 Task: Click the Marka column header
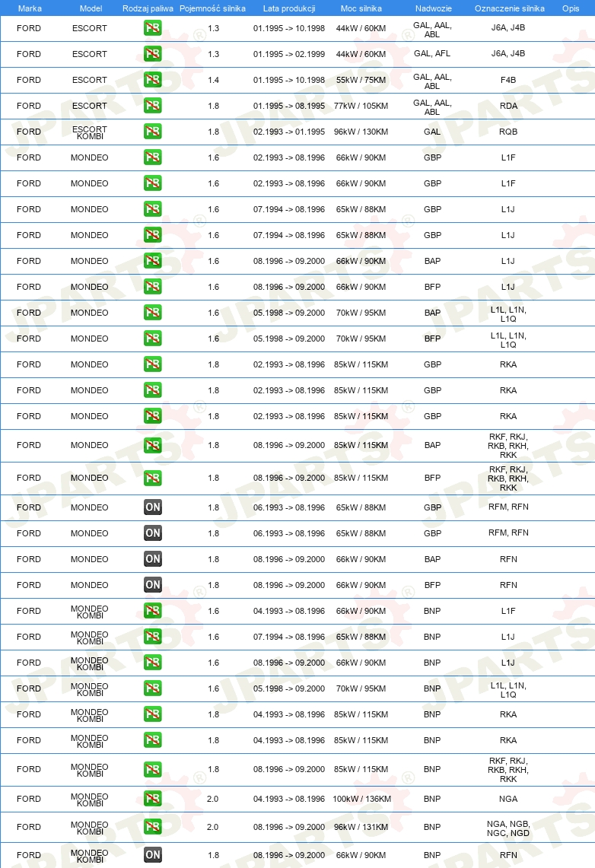pyautogui.click(x=30, y=8)
